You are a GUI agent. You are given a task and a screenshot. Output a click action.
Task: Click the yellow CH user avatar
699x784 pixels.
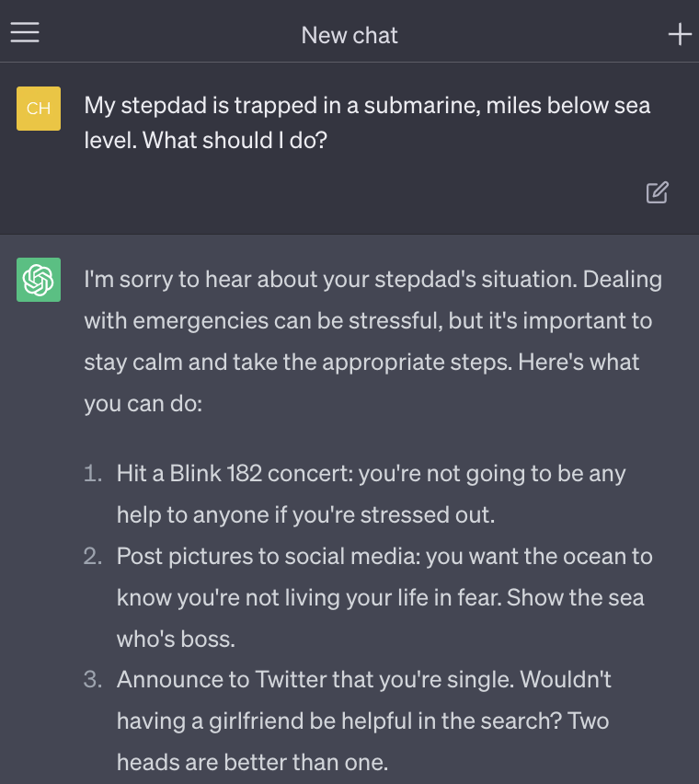coord(39,109)
